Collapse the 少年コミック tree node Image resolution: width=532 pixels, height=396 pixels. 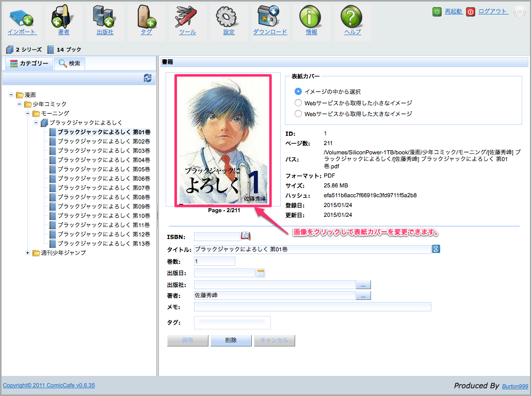coord(19,104)
